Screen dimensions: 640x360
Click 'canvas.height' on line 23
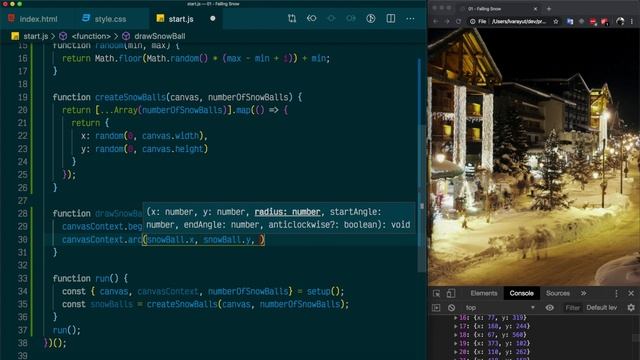pos(172,149)
